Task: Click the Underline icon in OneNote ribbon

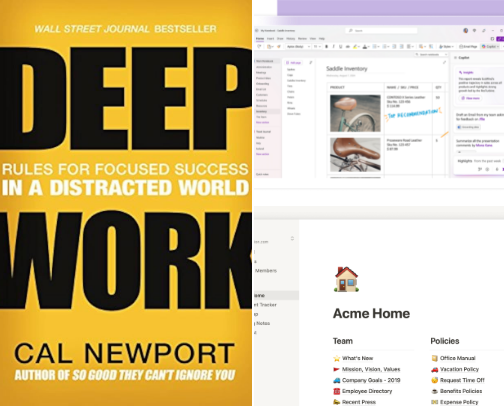Action: [x=341, y=47]
